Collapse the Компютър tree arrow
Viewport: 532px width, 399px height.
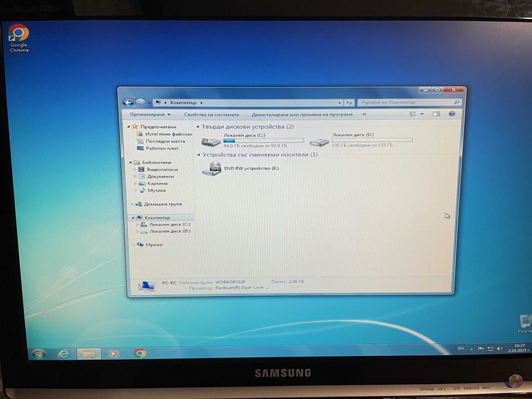pyautogui.click(x=133, y=218)
